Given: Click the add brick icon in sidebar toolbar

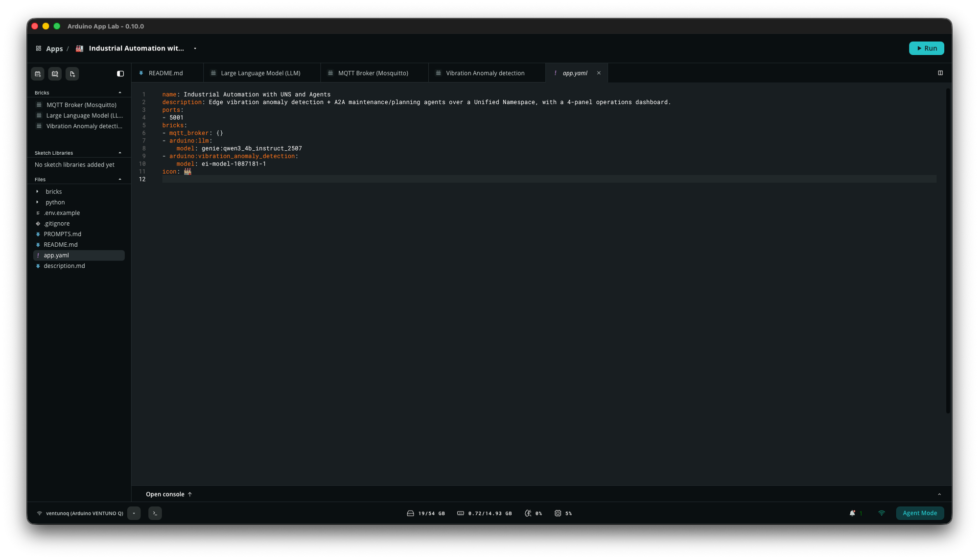Looking at the screenshot, I should tap(38, 74).
